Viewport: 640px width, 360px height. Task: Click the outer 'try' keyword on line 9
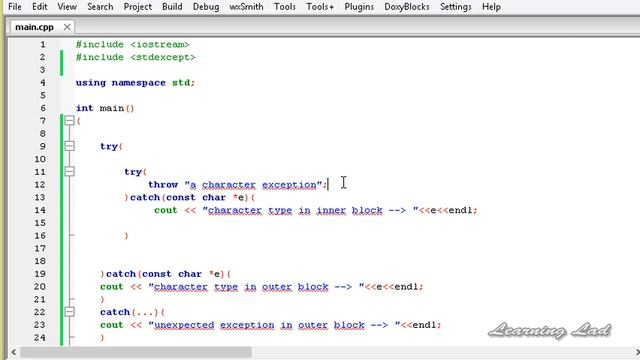[x=109, y=147]
